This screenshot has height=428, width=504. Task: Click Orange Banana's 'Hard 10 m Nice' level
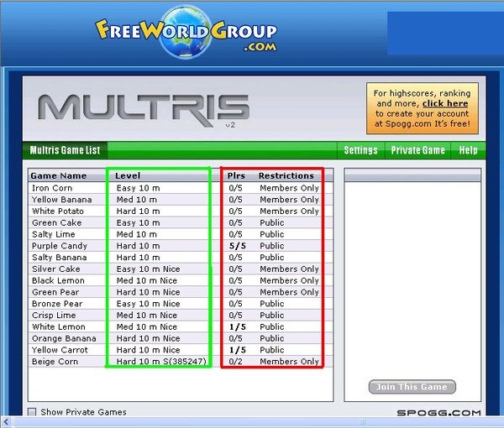[148, 338]
